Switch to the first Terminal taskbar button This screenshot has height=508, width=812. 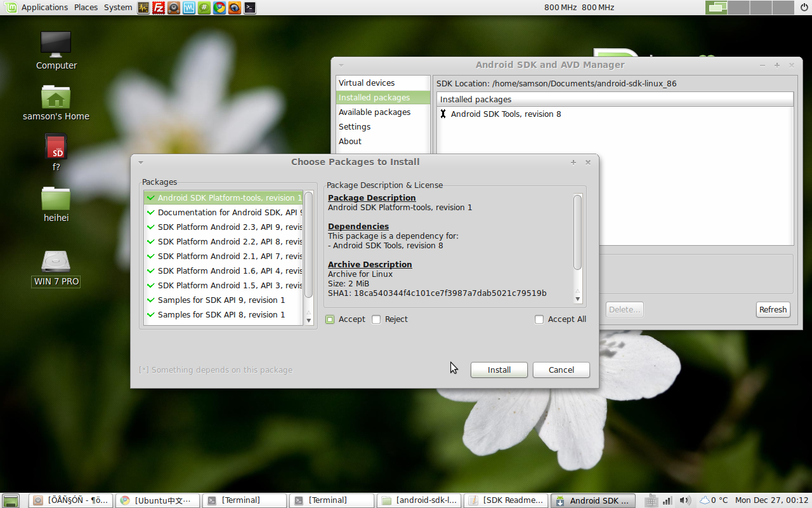coord(244,500)
